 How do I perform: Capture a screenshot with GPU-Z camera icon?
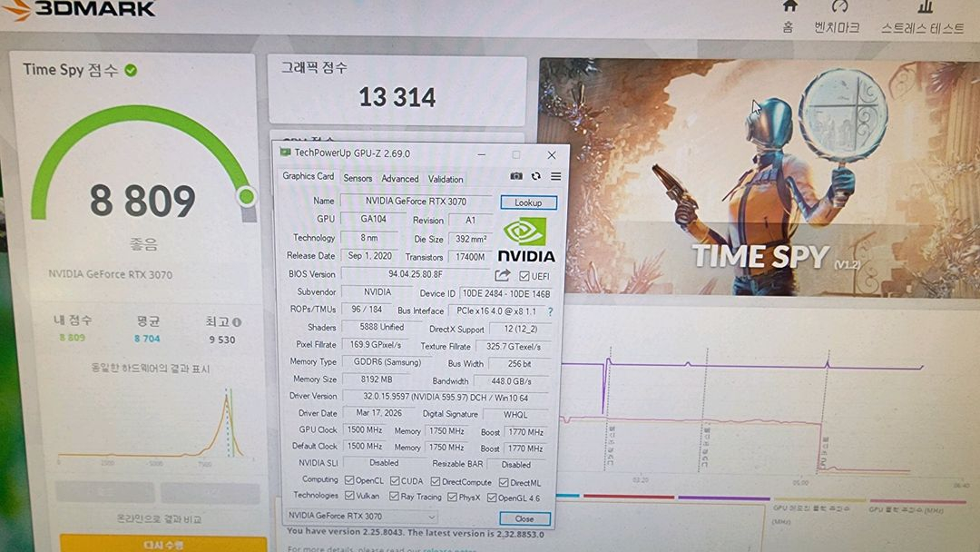point(515,176)
